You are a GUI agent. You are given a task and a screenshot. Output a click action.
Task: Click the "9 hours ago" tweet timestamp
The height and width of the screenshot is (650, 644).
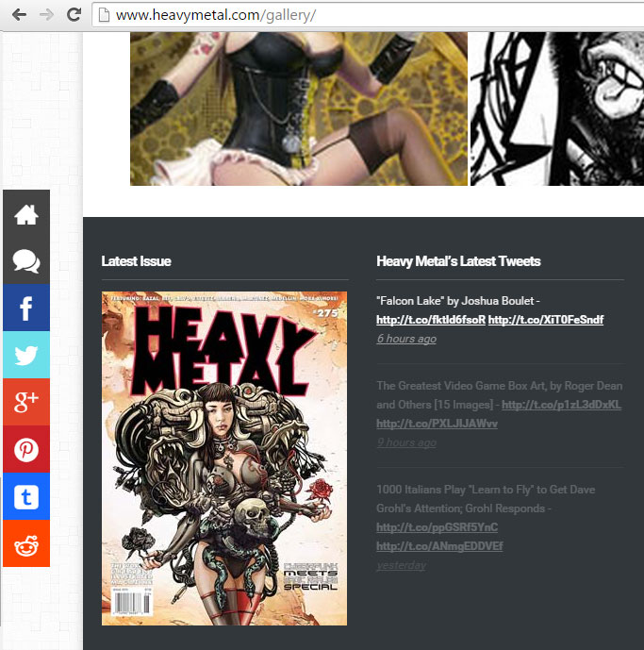click(x=405, y=442)
